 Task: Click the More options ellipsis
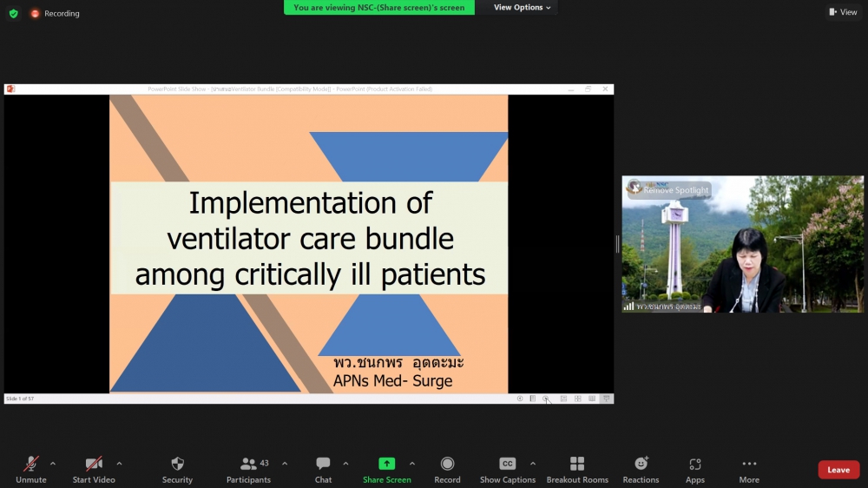[x=749, y=469]
